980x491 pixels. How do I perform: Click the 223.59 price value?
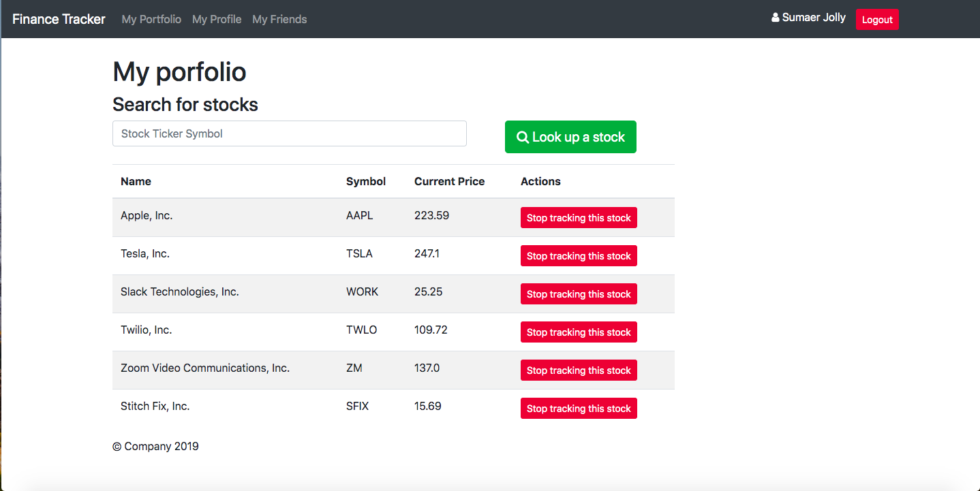431,215
